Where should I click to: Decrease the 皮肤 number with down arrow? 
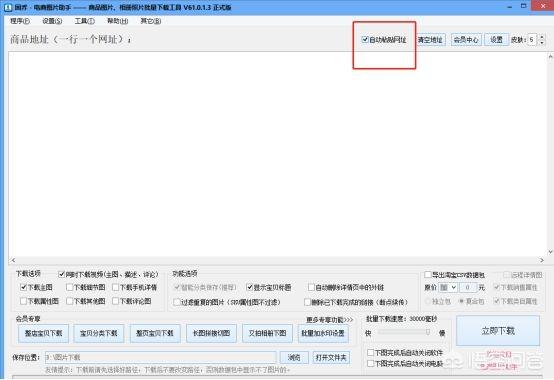(542, 42)
